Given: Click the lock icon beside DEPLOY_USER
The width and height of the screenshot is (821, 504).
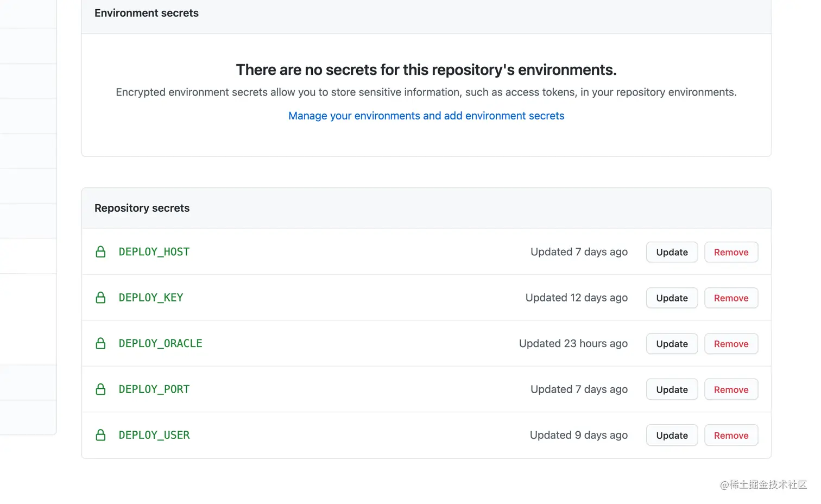Looking at the screenshot, I should (100, 435).
